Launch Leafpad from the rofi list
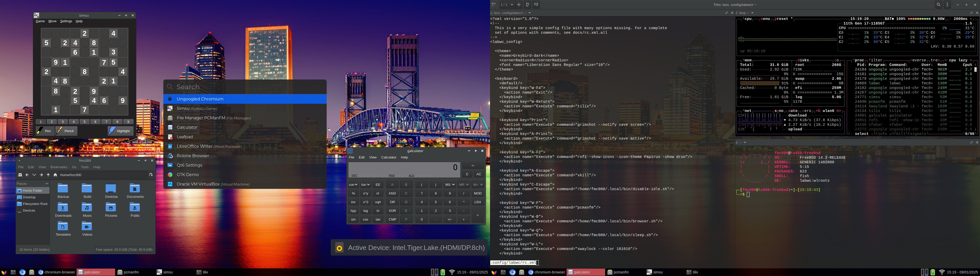Image resolution: width=980 pixels, height=276 pixels. pyautogui.click(x=245, y=137)
